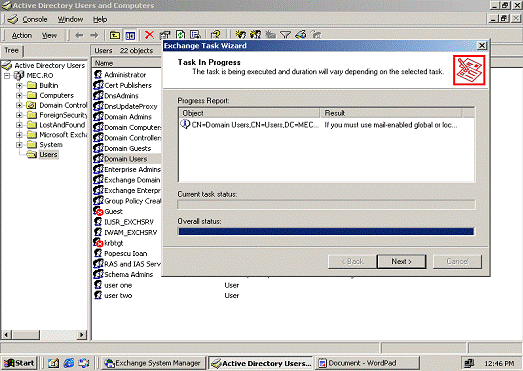Select the Enterprise Admins row
Image resolution: width=523 pixels, height=371 pixels.
(127, 169)
